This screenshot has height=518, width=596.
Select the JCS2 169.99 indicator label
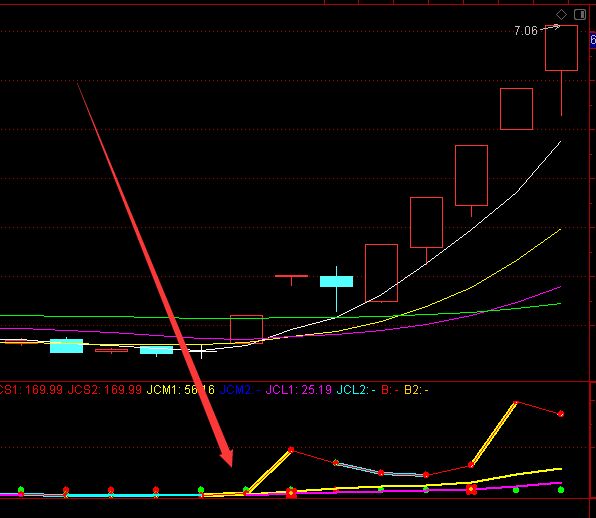point(105,390)
